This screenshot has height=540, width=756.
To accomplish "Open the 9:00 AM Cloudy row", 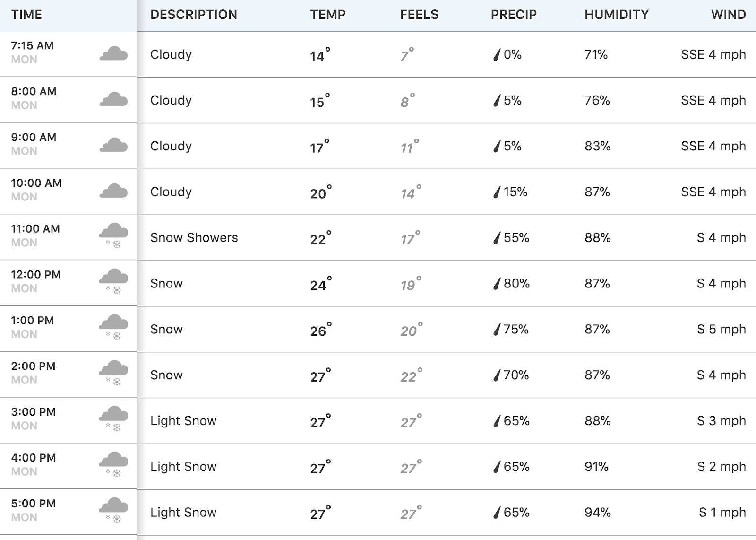I will point(378,146).
